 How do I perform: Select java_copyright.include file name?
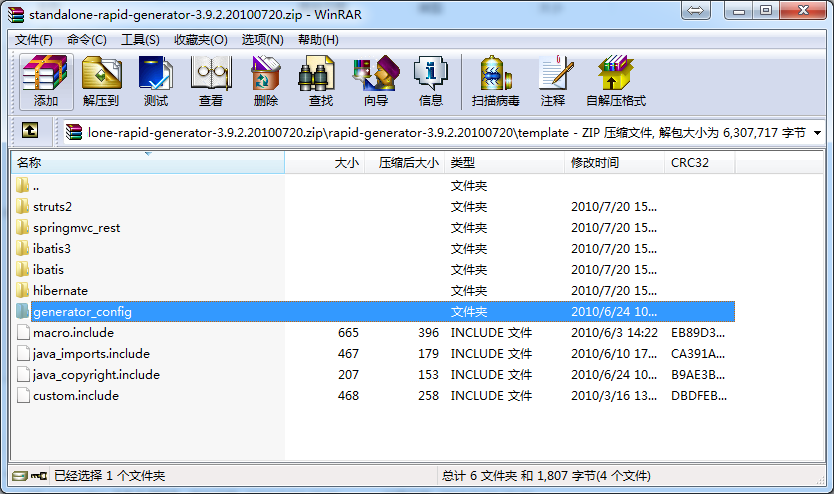coord(96,375)
